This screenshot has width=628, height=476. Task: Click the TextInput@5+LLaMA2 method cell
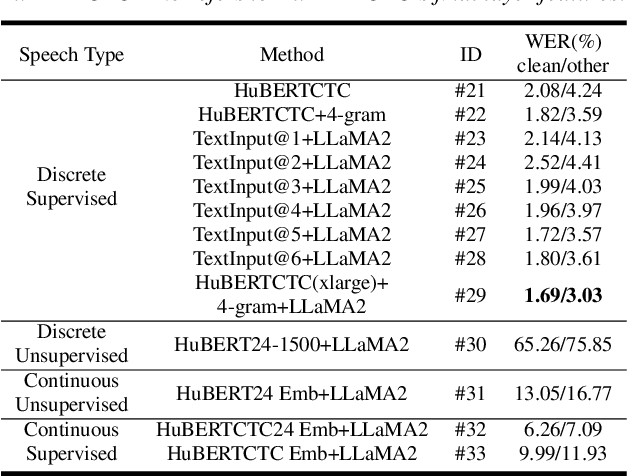pos(291,234)
